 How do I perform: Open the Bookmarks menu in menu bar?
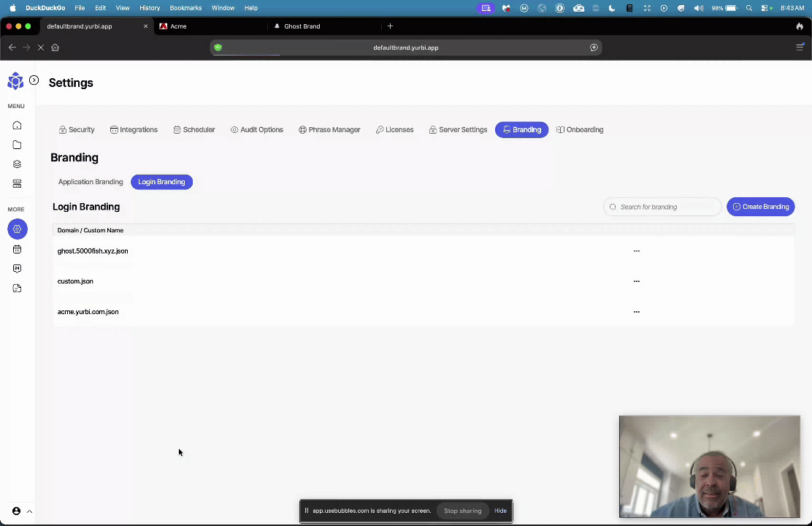[x=185, y=8]
